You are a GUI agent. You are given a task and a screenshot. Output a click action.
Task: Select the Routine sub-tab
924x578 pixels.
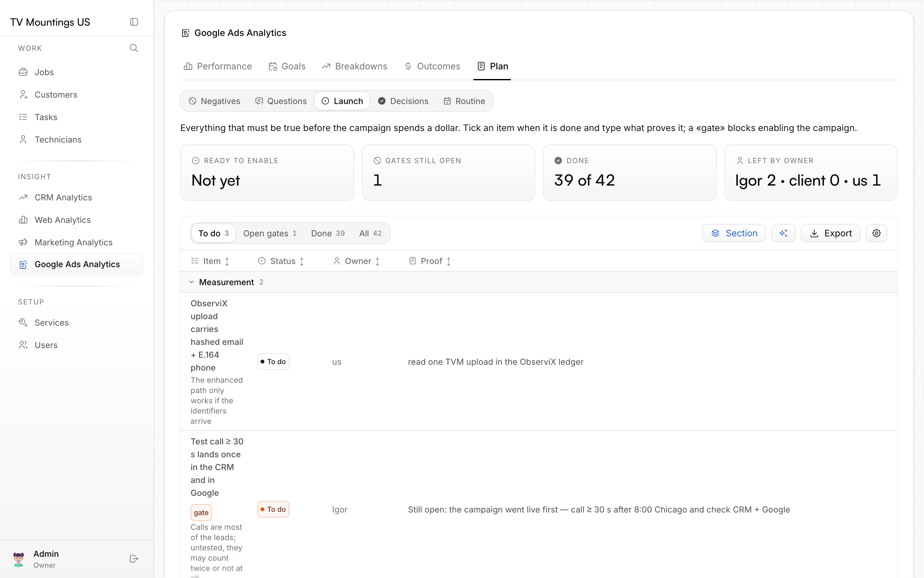point(464,101)
